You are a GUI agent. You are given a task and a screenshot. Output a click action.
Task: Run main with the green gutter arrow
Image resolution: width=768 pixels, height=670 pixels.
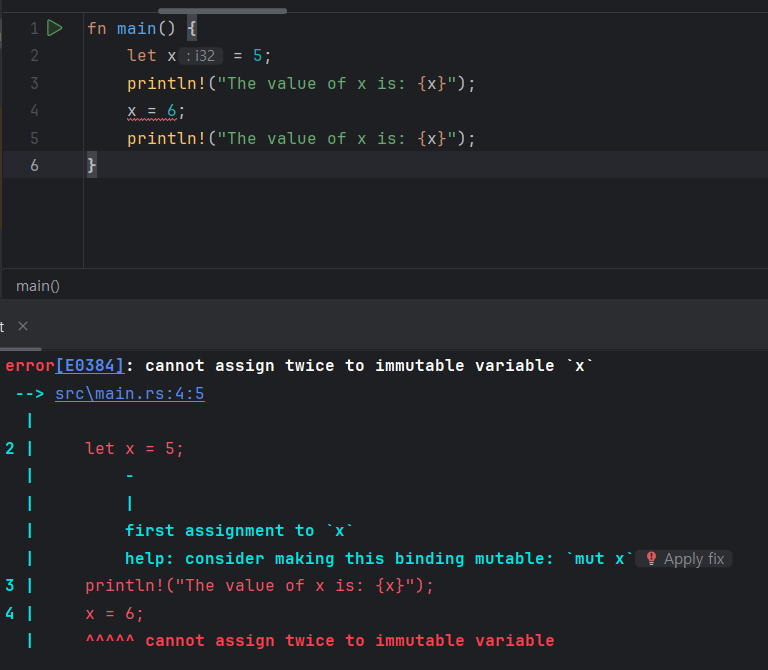54,28
